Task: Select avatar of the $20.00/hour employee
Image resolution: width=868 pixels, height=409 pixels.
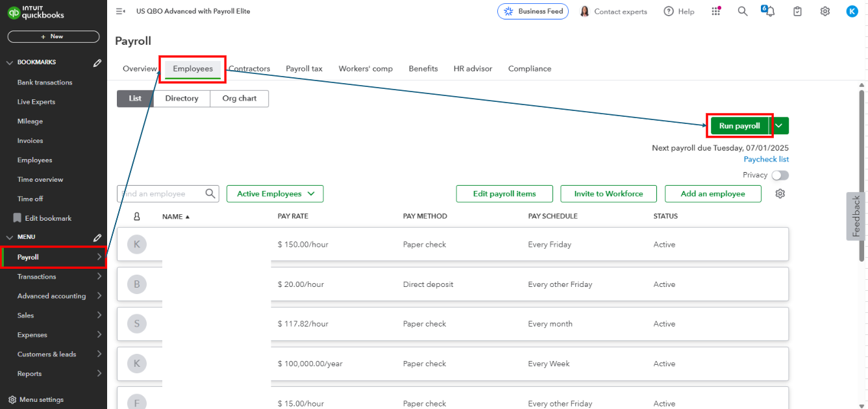Action: pos(136,284)
